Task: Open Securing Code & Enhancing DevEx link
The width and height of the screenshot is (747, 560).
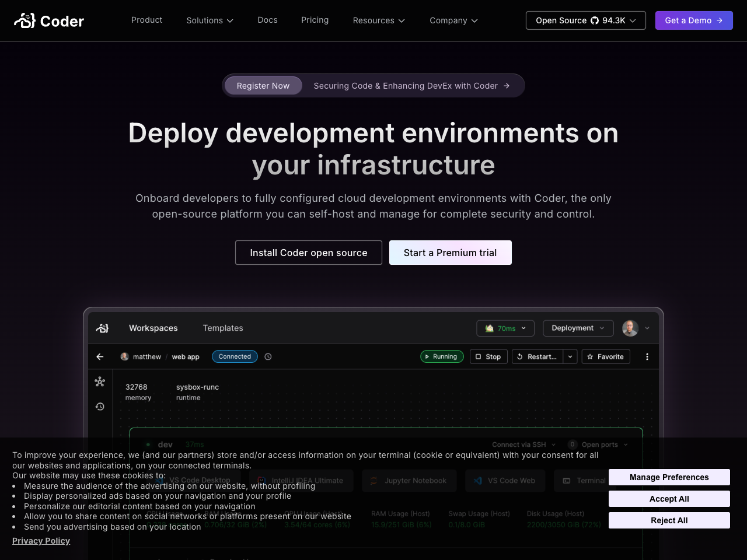Action: point(411,86)
